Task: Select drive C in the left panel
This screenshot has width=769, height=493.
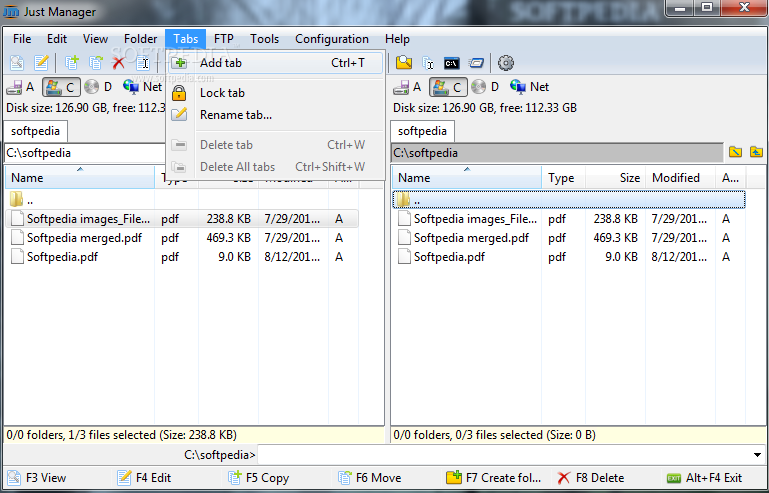Action: pyautogui.click(x=61, y=87)
